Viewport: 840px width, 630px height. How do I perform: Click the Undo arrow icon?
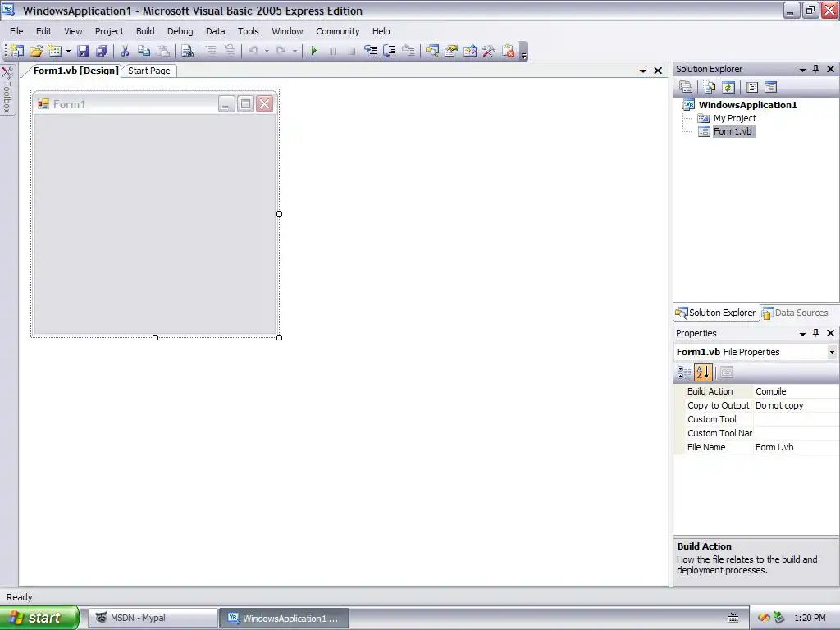253,51
